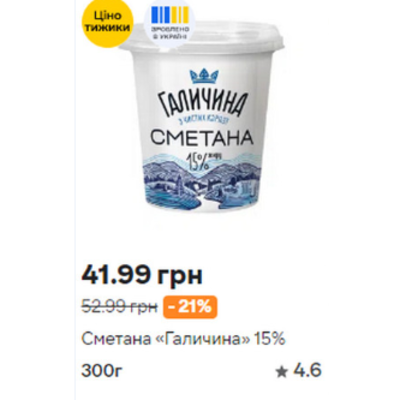Click the 300г weight label

[x=102, y=371]
